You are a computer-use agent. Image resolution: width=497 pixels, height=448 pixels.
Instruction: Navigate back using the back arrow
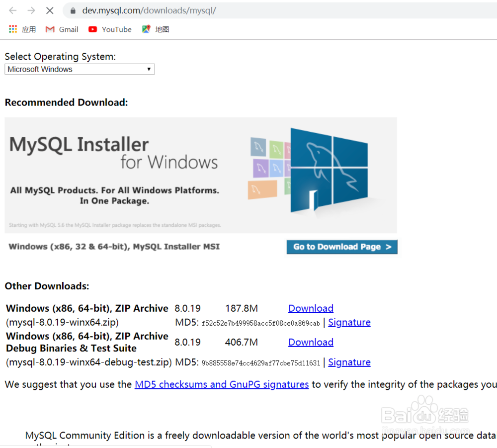pos(12,10)
